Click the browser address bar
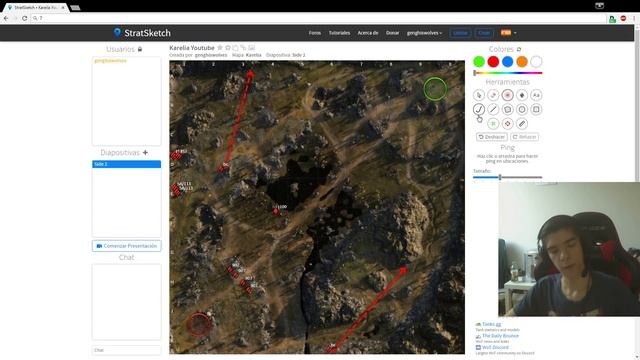Image resolution: width=640 pixels, height=360 pixels. [x=318, y=18]
